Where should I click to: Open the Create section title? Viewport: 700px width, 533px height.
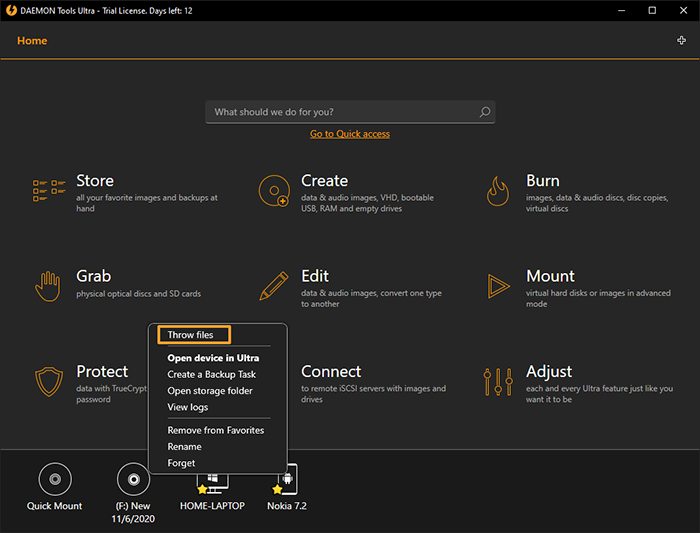tap(324, 181)
